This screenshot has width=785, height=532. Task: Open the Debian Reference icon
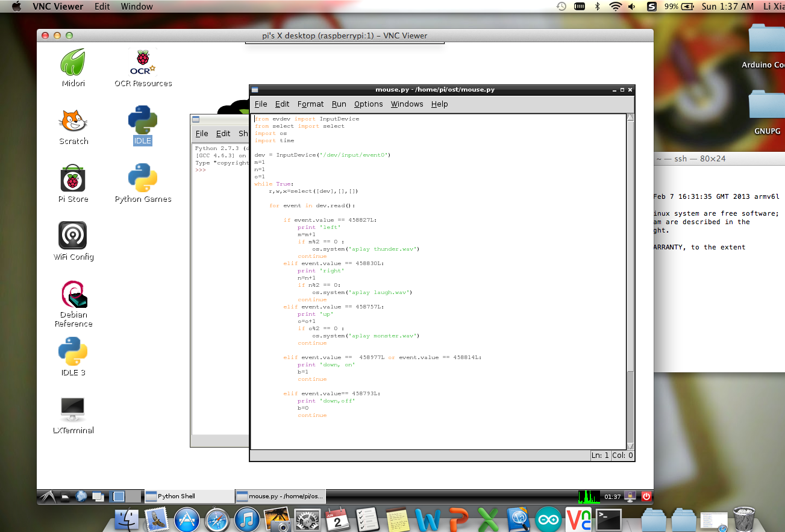click(73, 294)
